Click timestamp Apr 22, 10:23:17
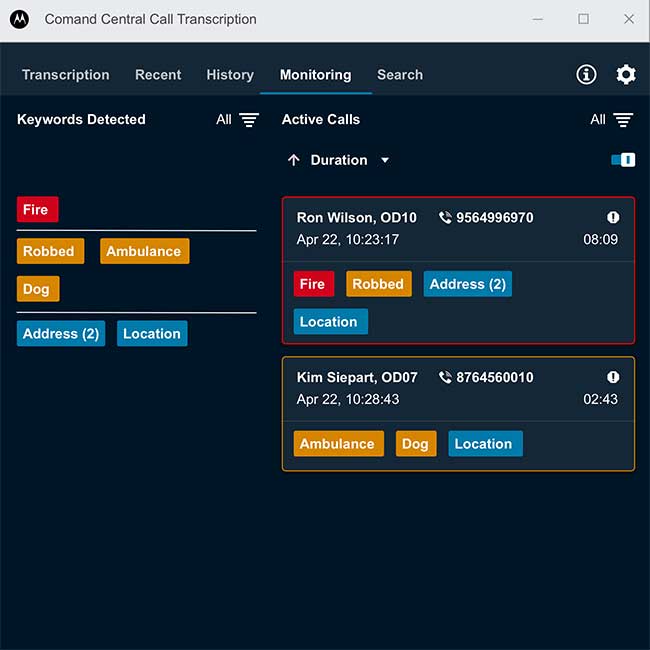 (x=348, y=239)
